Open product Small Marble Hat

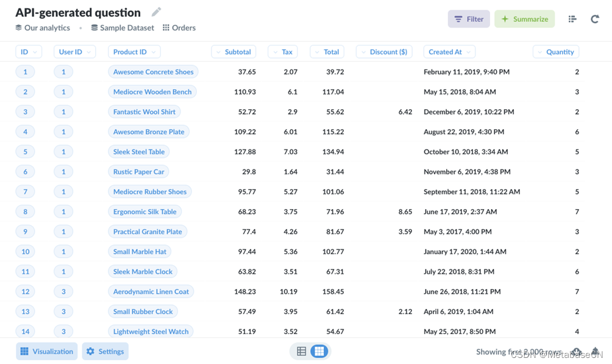click(140, 252)
